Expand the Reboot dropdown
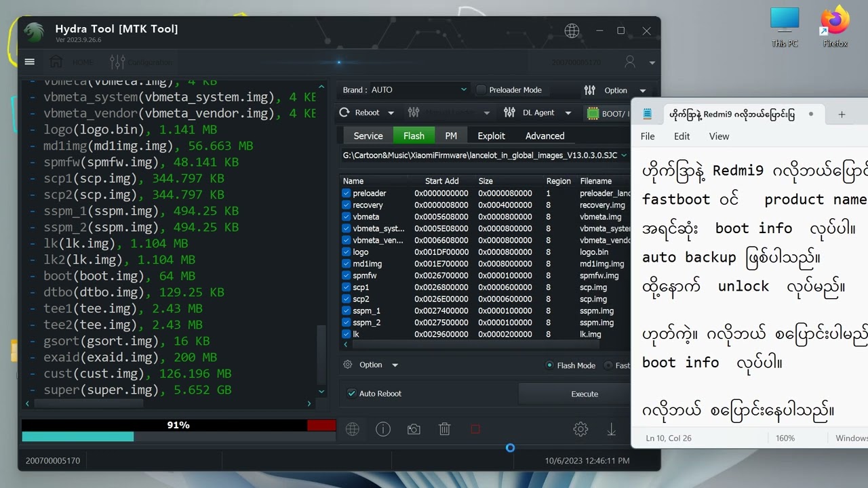868x488 pixels. 391,113
